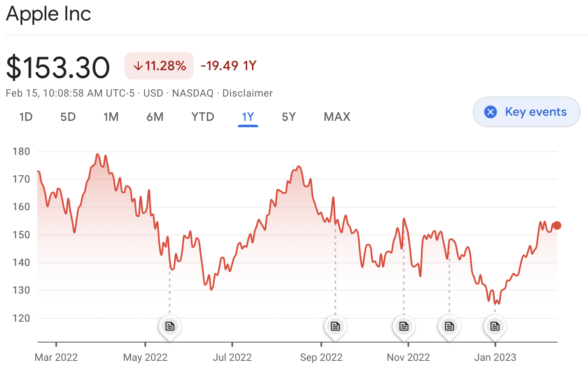Open the key event marker below May 2022
Screen dimensions: 588x377
(170, 326)
